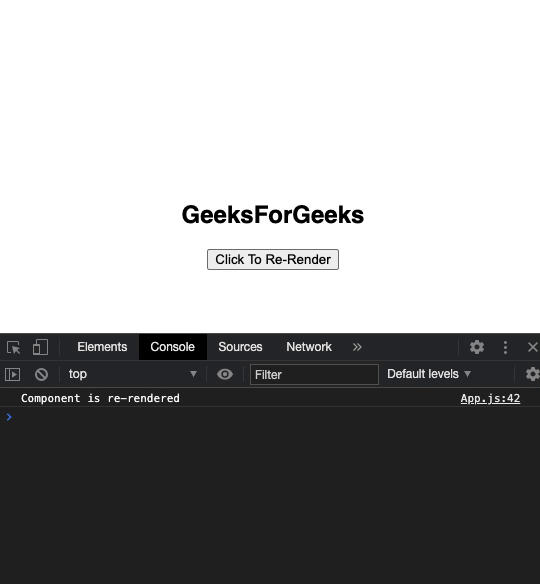Viewport: 540px width, 584px height.
Task: Clear the console log
Action: (41, 374)
